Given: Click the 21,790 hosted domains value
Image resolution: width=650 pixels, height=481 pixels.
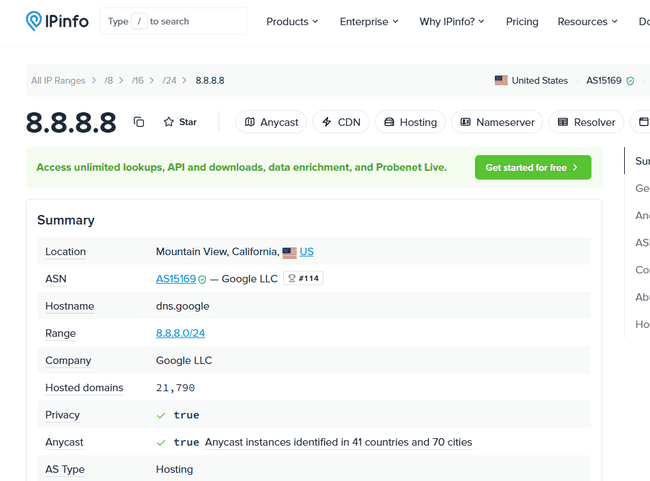Looking at the screenshot, I should point(175,388).
